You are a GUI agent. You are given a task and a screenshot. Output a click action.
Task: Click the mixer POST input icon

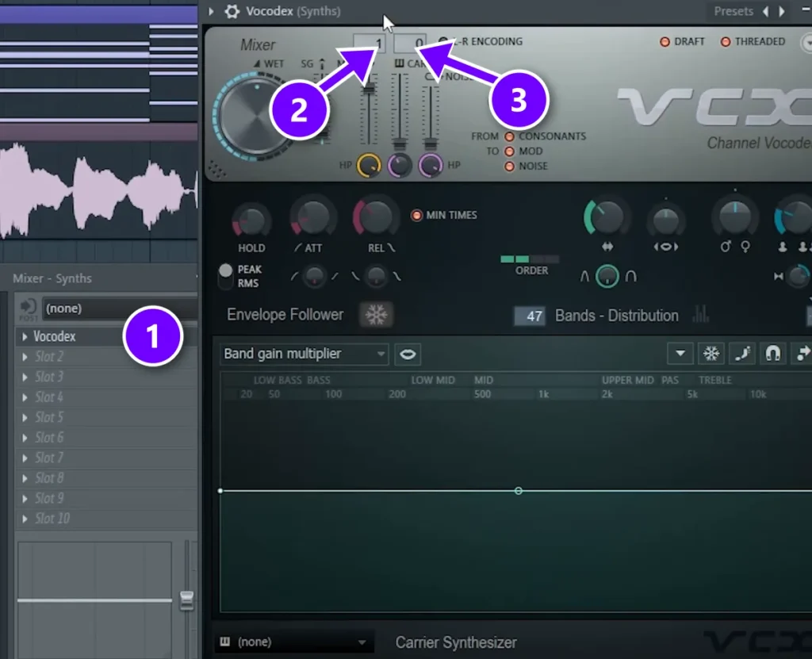28,308
